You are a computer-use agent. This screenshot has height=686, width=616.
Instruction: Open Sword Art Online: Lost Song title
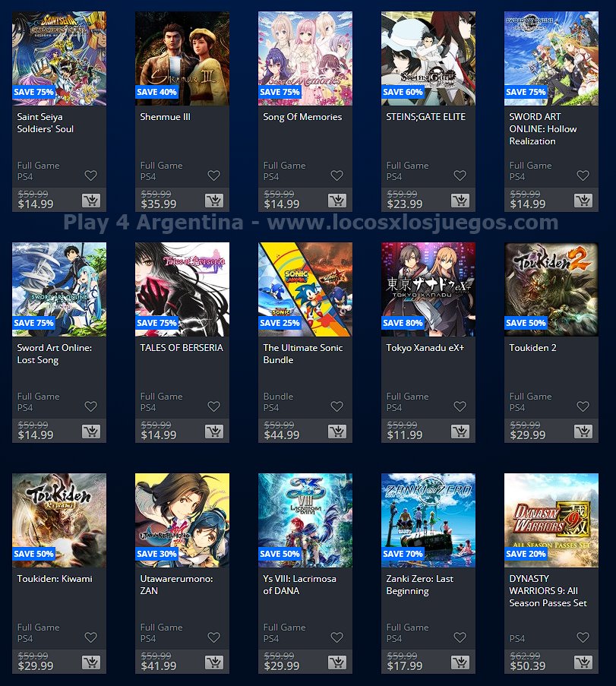(54, 354)
